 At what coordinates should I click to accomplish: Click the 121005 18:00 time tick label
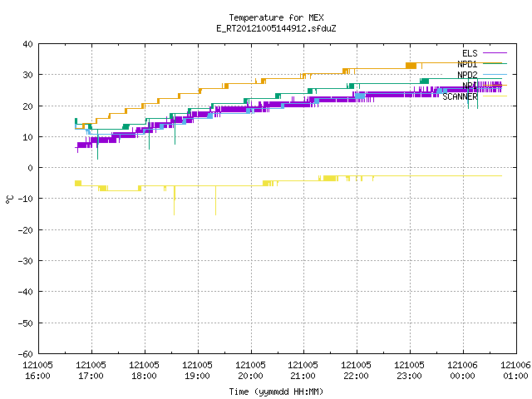pos(144,371)
